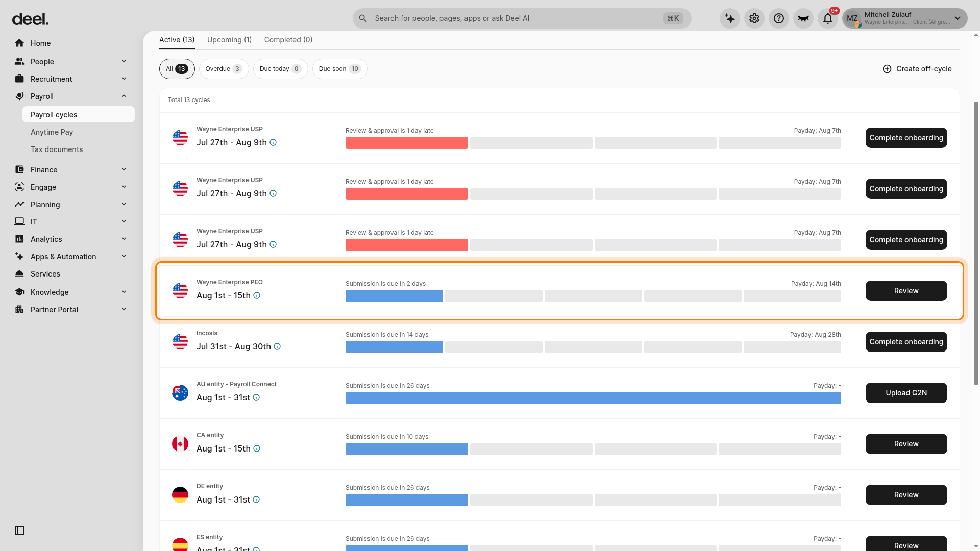Focus the Deel search field
Viewport: 980px width, 551px height.
tap(522, 18)
